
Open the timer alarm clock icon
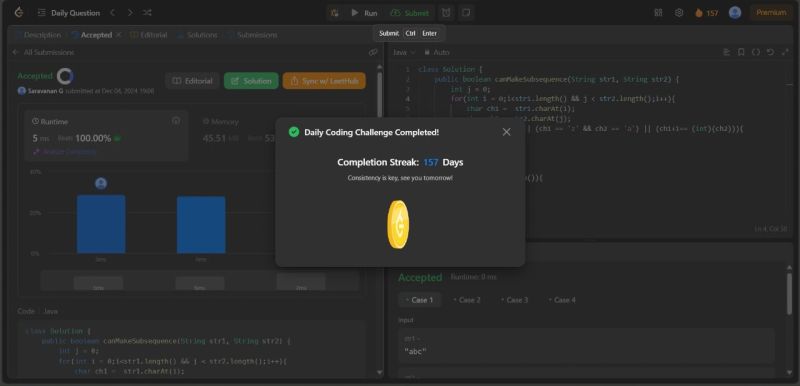click(x=446, y=13)
